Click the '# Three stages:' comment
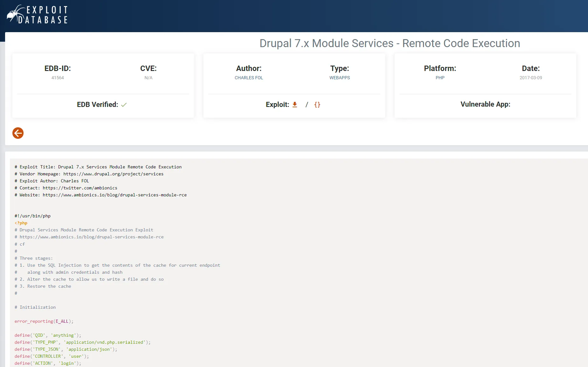Screen dimensions: 588x367 (34, 258)
